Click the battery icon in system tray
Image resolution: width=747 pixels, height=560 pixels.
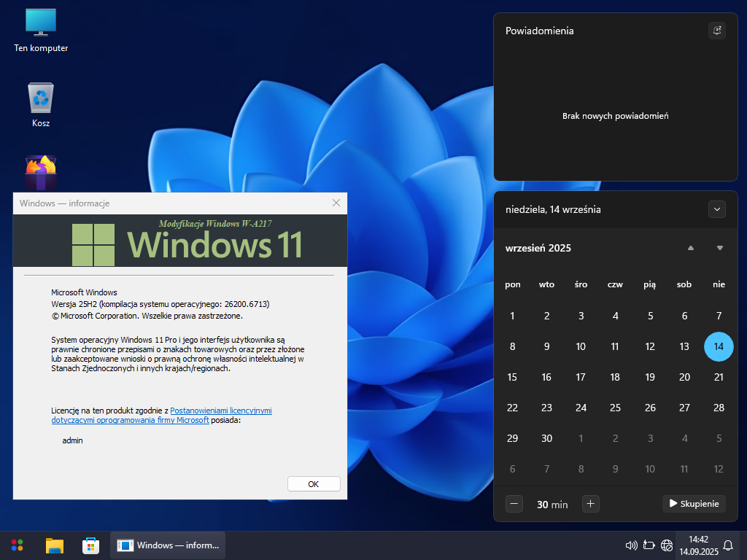649,545
